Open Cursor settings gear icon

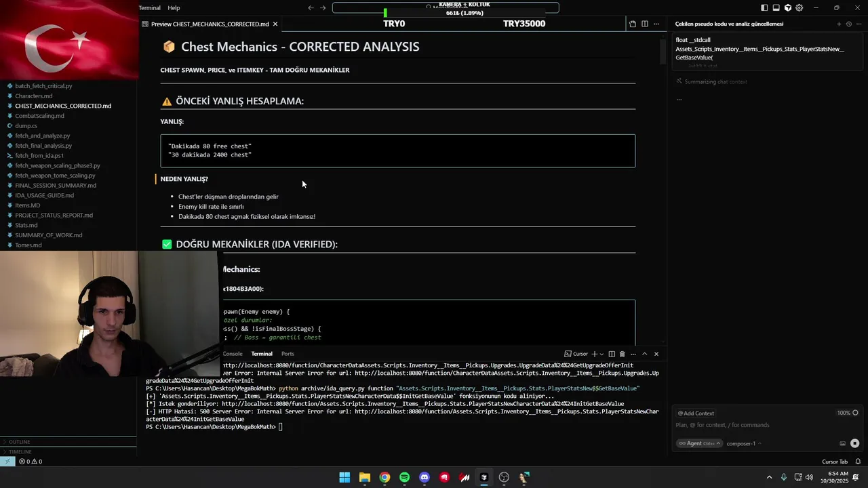(x=799, y=8)
